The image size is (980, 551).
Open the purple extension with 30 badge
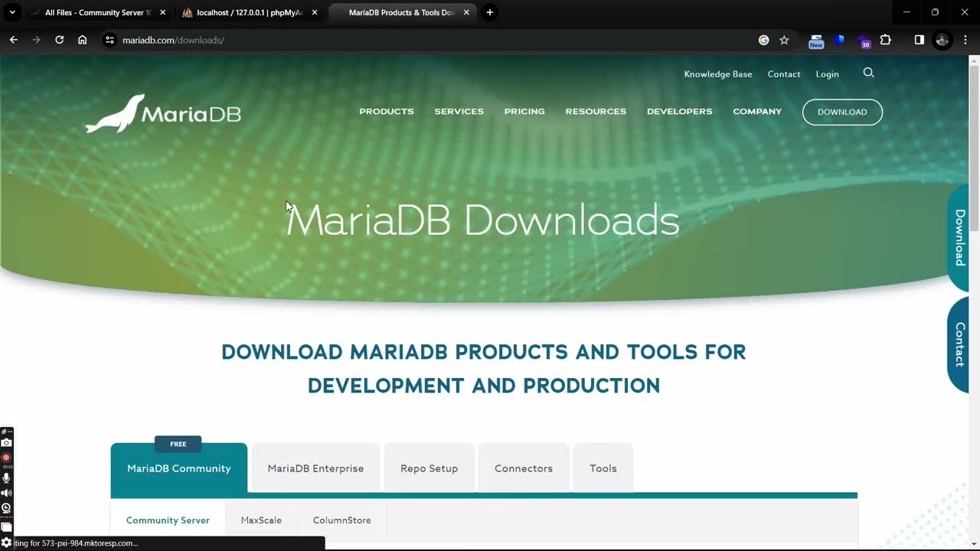click(864, 41)
